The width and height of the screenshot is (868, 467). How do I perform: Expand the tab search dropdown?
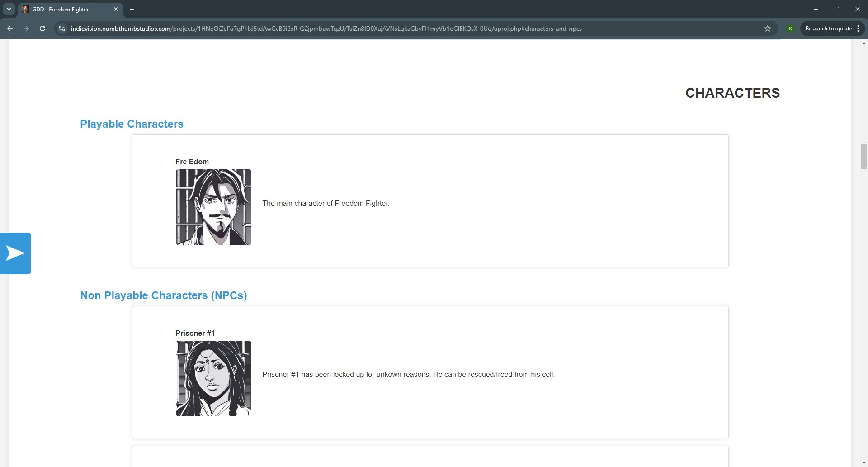tap(9, 9)
